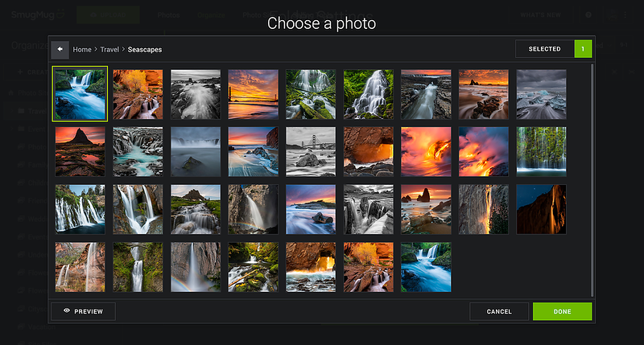Pick the tall tiered waterfall with footbridge
644x345 pixels.
click(138, 267)
